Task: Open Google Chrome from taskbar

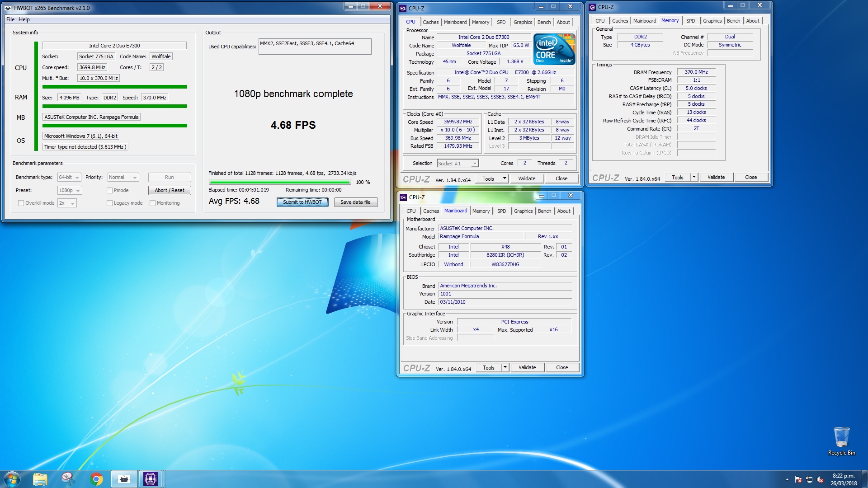Action: point(96,479)
